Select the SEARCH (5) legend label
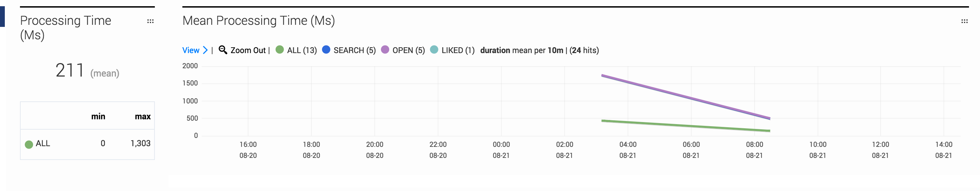This screenshot has width=980, height=191. 354,50
